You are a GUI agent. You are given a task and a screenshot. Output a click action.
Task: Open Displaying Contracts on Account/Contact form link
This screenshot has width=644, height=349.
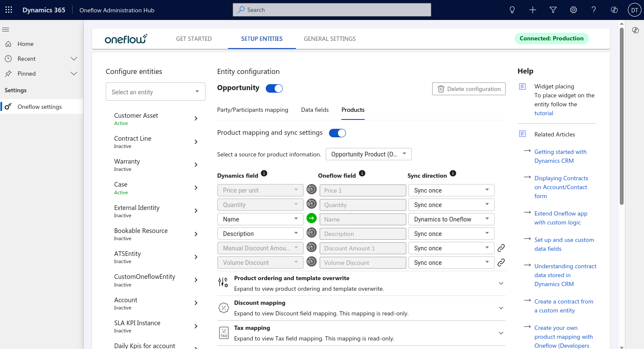tap(561, 187)
